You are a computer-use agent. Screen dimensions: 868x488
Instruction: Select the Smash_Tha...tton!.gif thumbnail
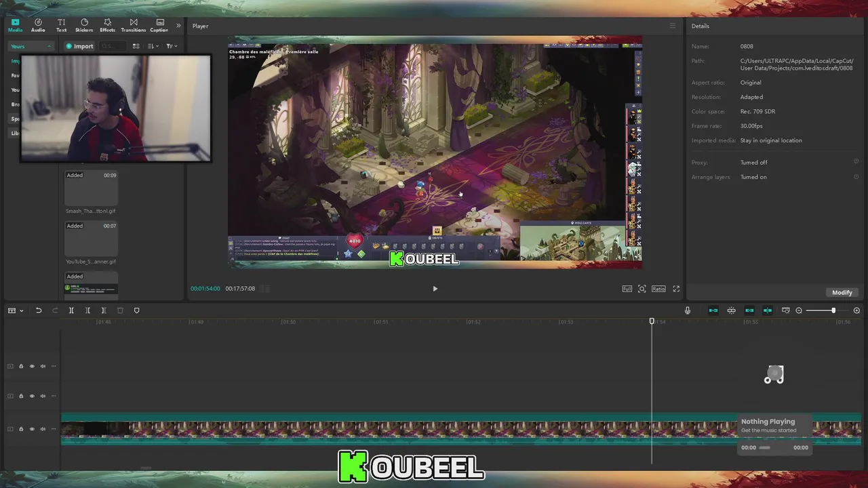(x=91, y=188)
